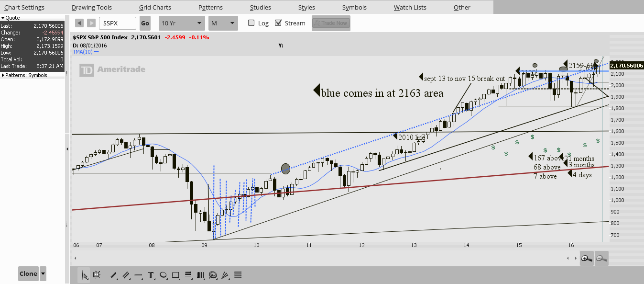Open the Grid Charts menu

click(155, 7)
